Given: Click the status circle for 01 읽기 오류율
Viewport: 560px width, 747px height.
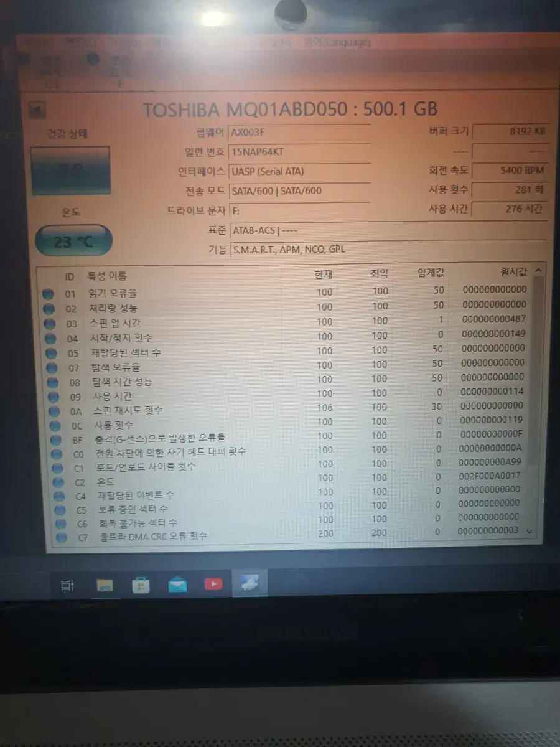Looking at the screenshot, I should coord(49,294).
